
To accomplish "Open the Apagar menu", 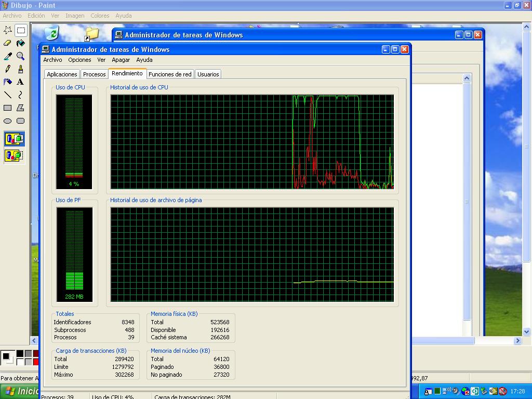I will point(121,60).
